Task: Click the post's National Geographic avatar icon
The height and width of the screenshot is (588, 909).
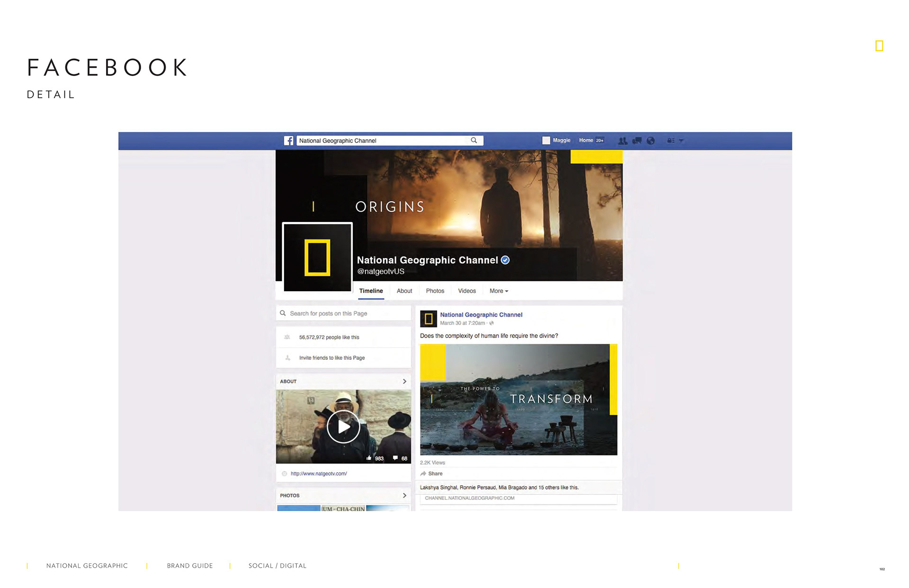Action: click(x=428, y=319)
